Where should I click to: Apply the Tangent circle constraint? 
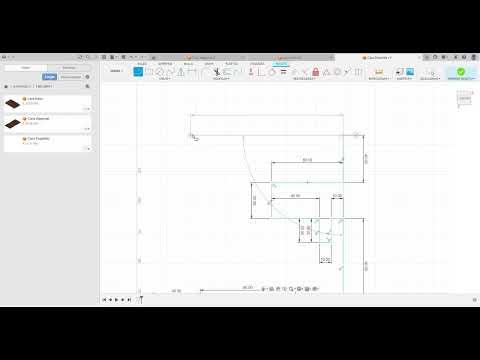(272, 72)
